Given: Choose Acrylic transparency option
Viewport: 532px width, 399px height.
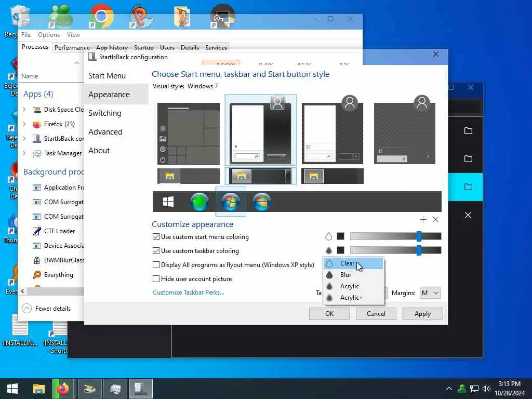Looking at the screenshot, I should pyautogui.click(x=353, y=286).
